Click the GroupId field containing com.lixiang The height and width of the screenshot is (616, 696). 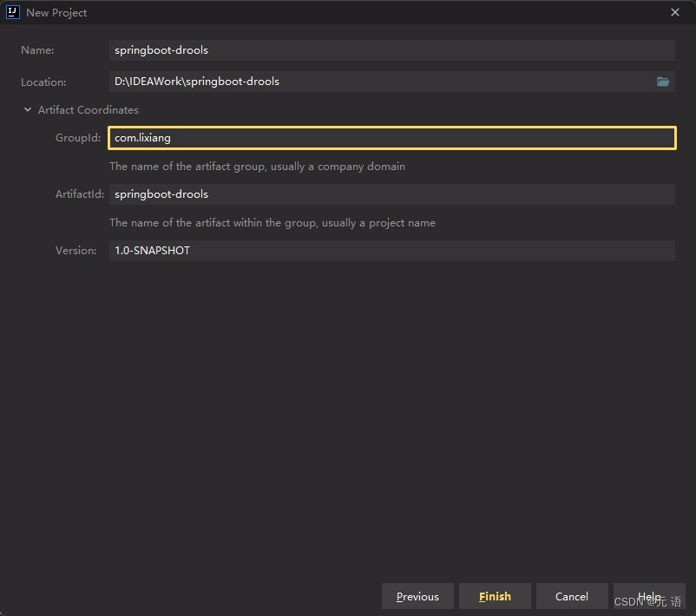click(x=391, y=138)
